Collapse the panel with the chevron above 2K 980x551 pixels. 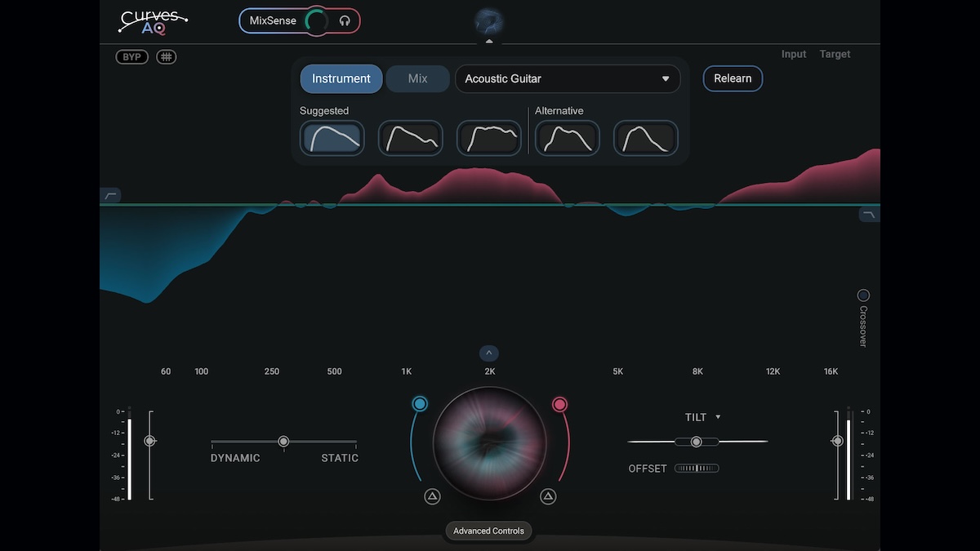pos(489,353)
